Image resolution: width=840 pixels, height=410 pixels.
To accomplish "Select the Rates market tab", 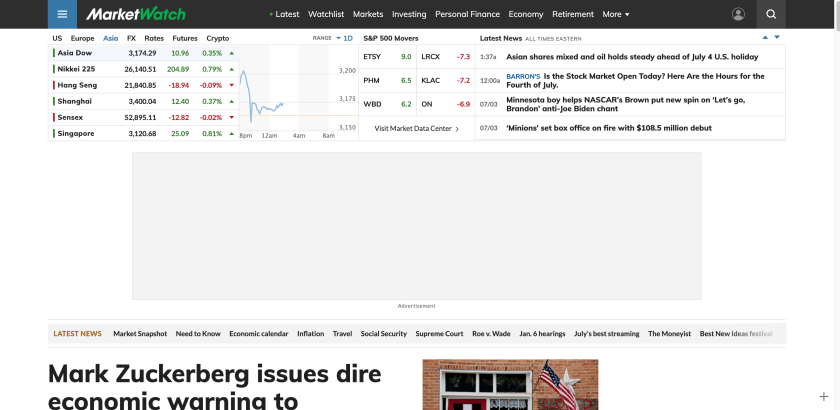I will coord(154,38).
